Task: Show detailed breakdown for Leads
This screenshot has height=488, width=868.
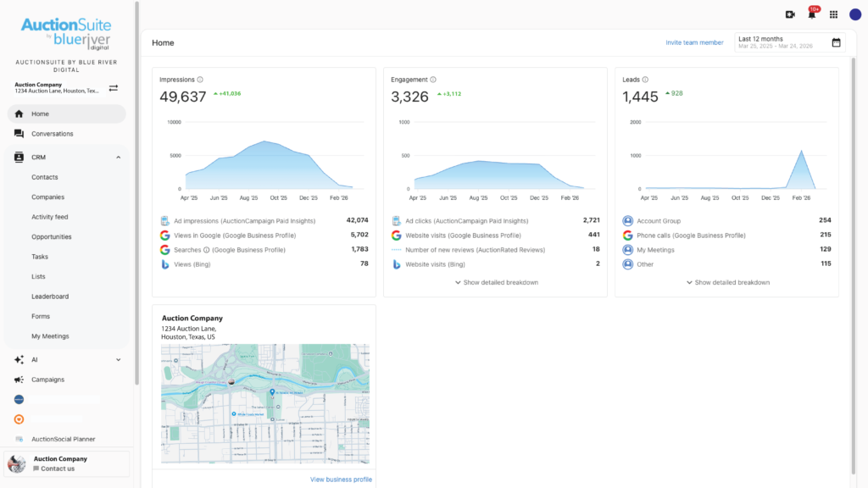Action: [x=727, y=282]
